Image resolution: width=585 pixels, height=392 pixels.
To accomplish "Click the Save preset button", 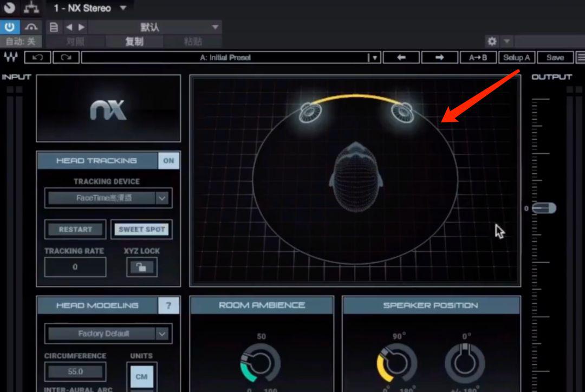I will point(555,57).
